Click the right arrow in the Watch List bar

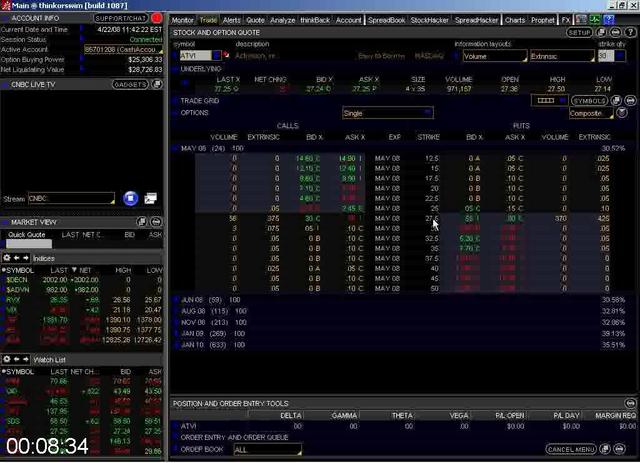click(26, 359)
